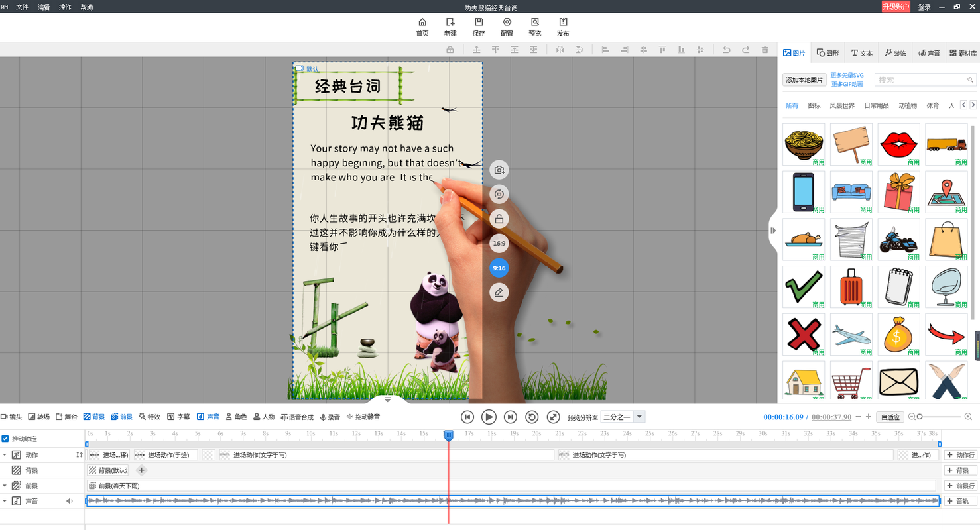Viewport: 980px width, 530px height.
Task: Click the 预览 preview icon
Action: click(535, 22)
